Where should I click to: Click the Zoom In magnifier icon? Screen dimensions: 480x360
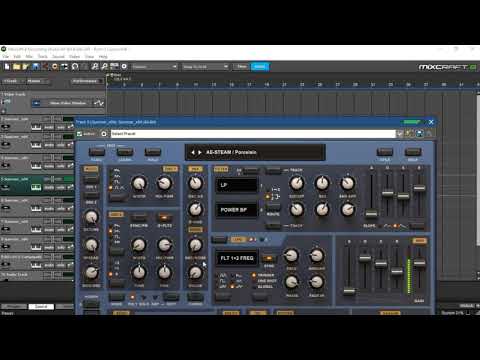pos(95,67)
